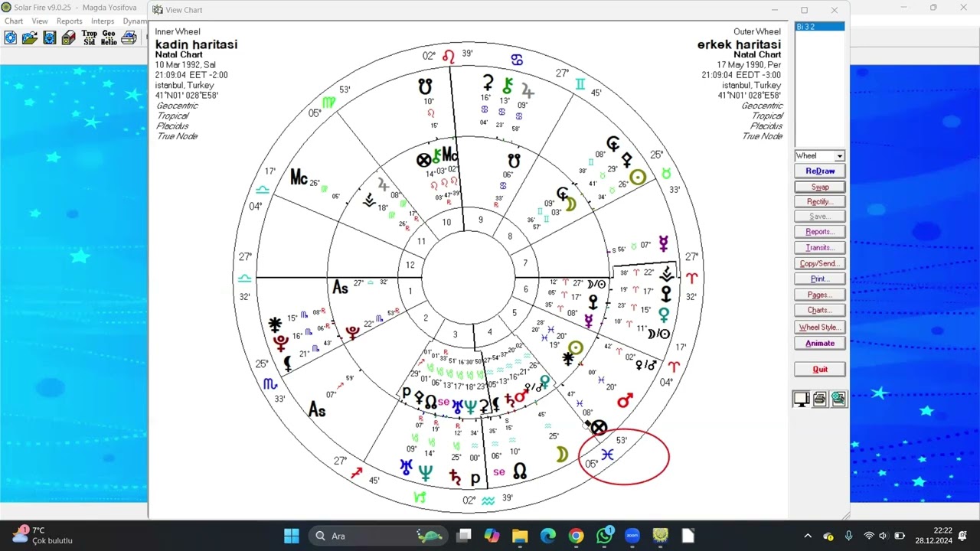Click the Copy/Send... button
This screenshot has height=551, width=980.
[820, 263]
